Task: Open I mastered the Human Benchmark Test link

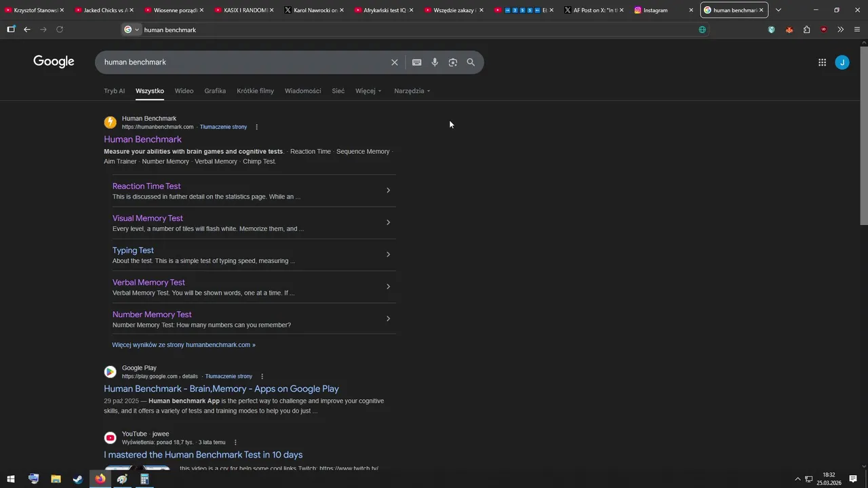Action: click(203, 455)
